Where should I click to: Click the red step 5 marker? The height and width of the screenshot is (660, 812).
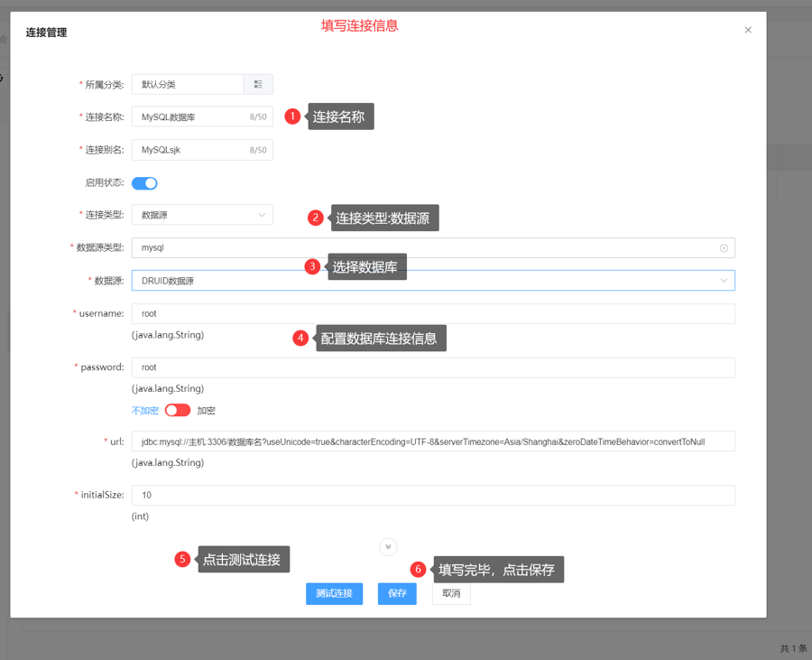(182, 560)
